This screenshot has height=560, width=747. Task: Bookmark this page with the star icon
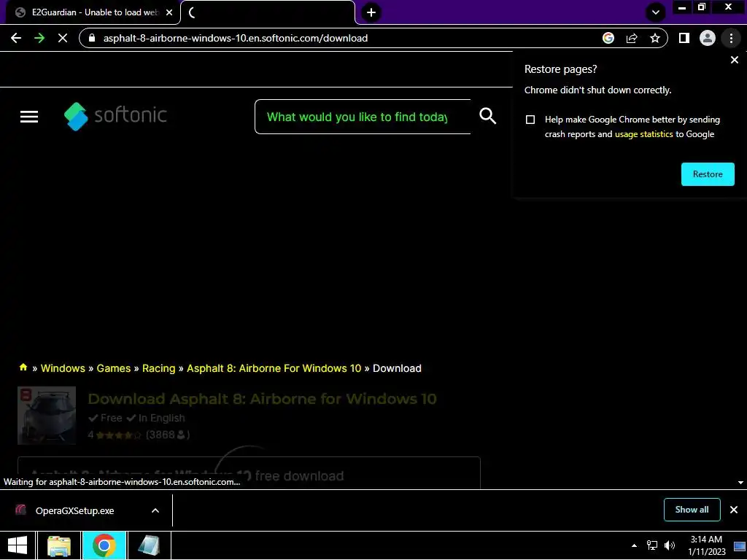[x=655, y=38]
